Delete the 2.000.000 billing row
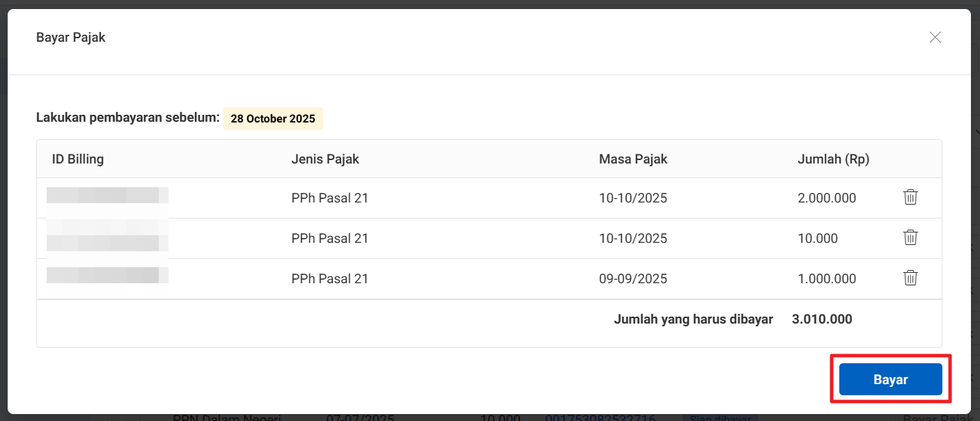 point(910,198)
